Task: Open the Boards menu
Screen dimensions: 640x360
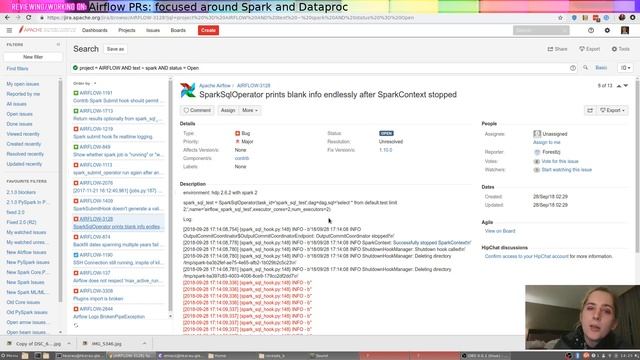Action: coord(178,30)
